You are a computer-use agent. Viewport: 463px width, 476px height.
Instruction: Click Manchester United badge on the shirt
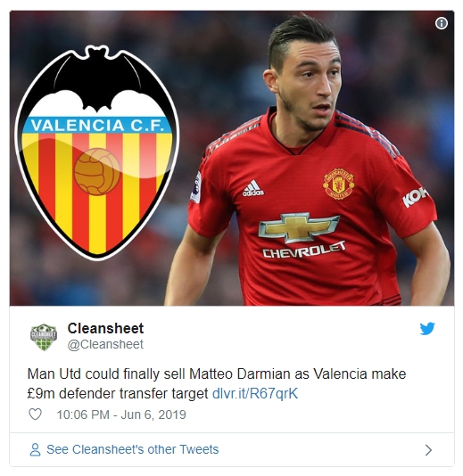(338, 184)
